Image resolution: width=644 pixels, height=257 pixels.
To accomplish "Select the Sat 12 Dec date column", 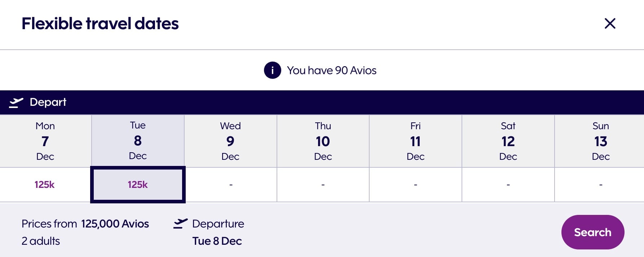I will click(x=508, y=141).
